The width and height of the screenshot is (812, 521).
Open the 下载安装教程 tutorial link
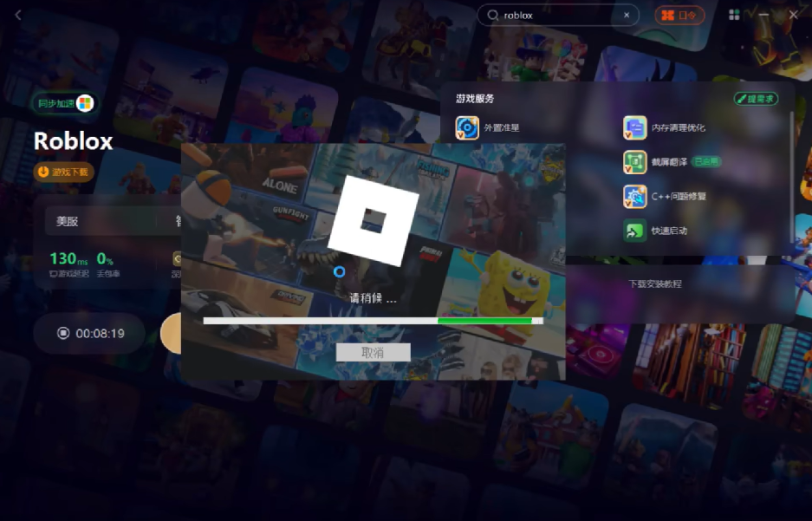654,284
